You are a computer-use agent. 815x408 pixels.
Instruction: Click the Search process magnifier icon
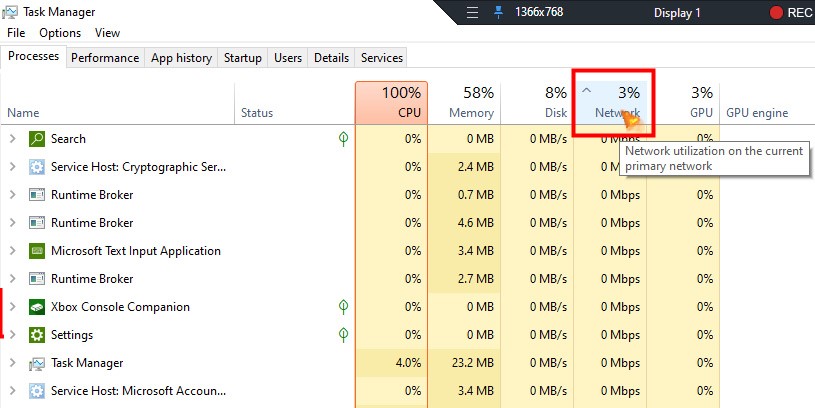click(37, 139)
